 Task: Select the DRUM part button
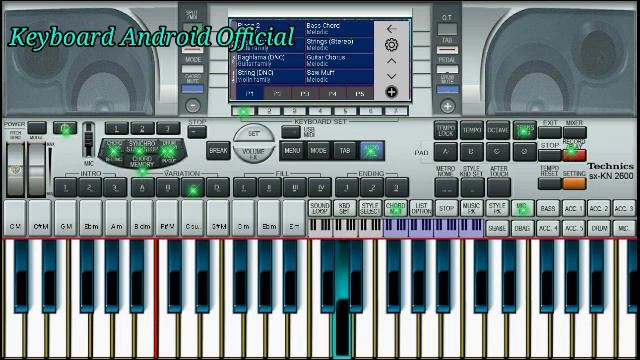point(599,228)
